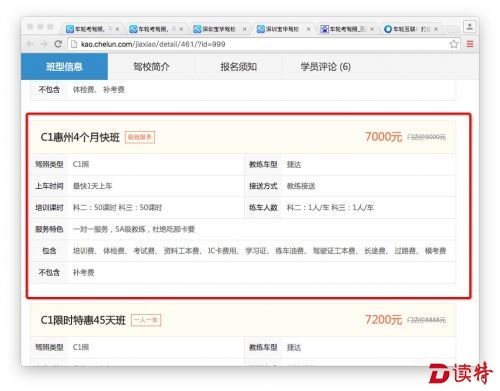Select 科二:1人/车 科三:1人/车 text

pyautogui.click(x=330, y=208)
